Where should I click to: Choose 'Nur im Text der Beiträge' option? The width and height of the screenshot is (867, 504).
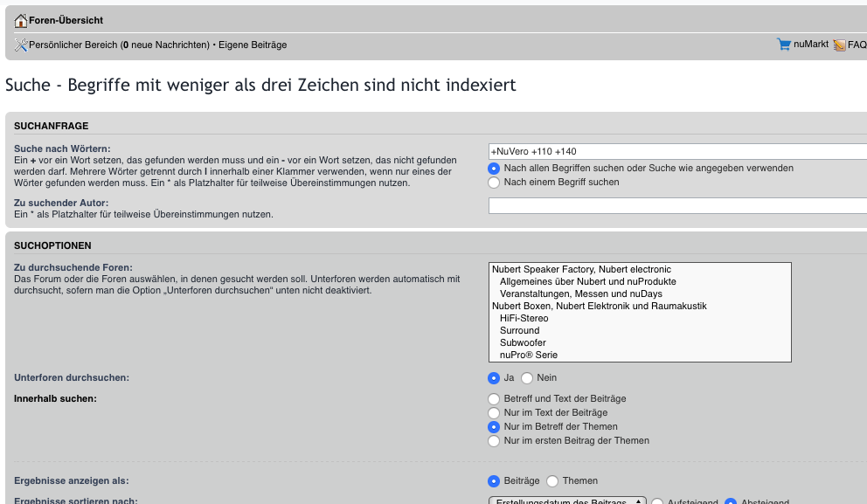(494, 412)
